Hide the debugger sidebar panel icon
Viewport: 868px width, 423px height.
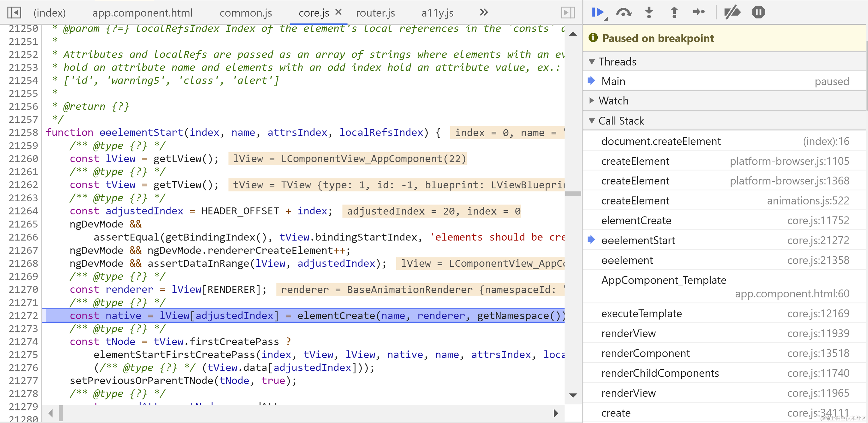[568, 13]
